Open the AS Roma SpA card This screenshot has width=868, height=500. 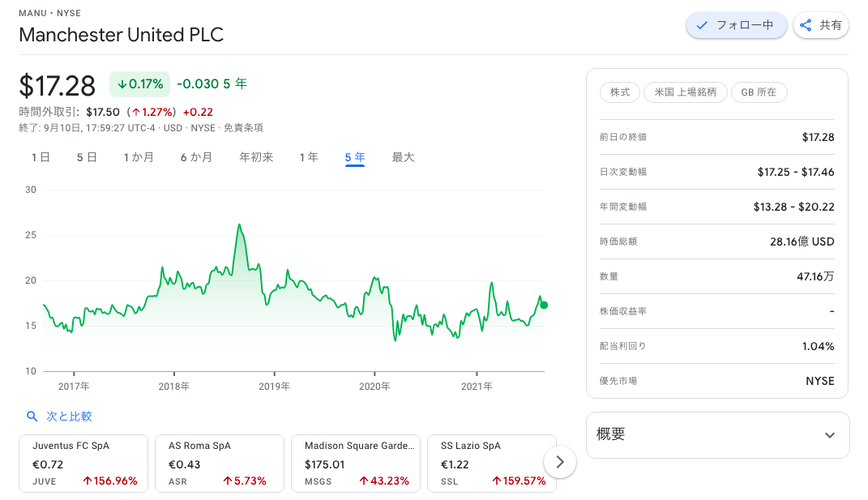(220, 464)
